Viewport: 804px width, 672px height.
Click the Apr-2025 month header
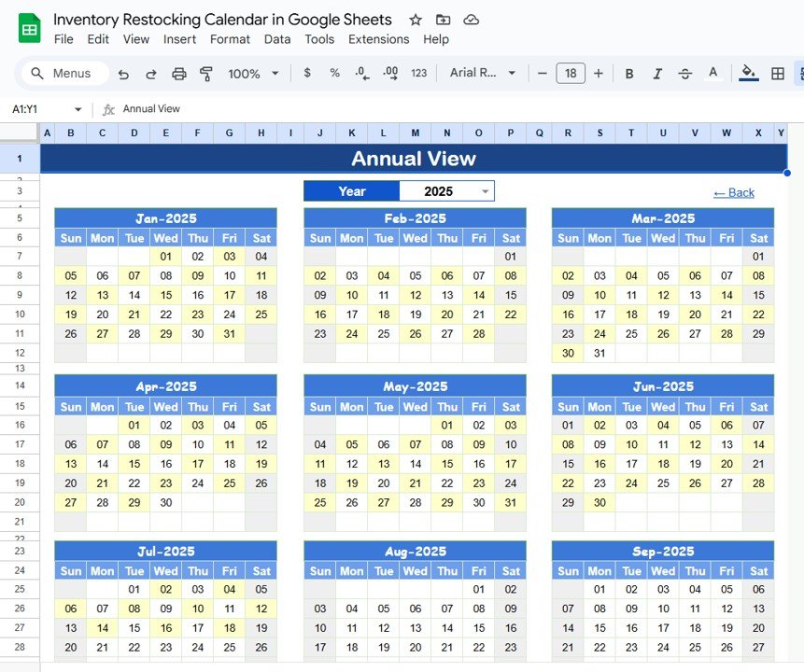click(x=165, y=386)
